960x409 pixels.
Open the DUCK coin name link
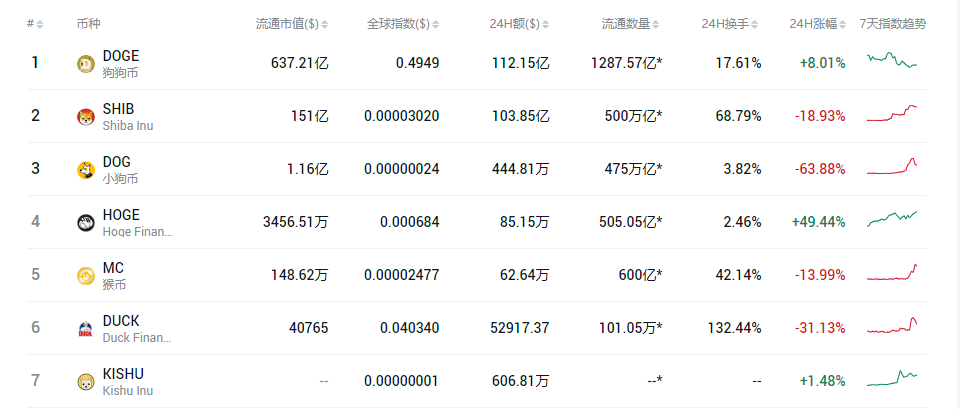(121, 321)
